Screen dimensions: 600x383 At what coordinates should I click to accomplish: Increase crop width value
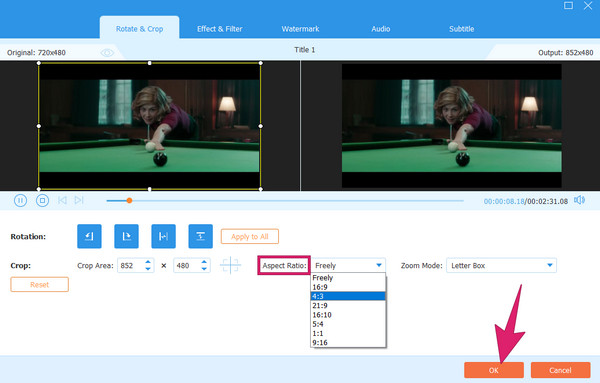tap(148, 262)
